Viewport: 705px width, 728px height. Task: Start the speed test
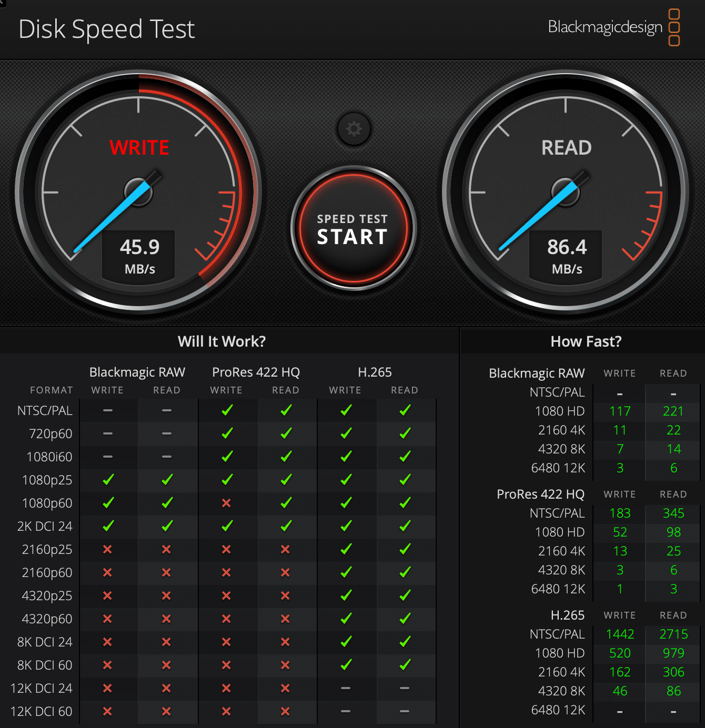(354, 228)
